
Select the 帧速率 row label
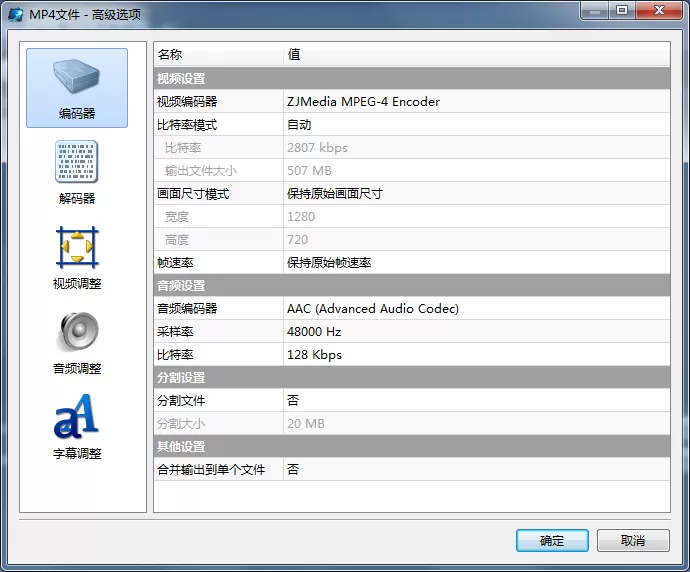[x=175, y=263]
